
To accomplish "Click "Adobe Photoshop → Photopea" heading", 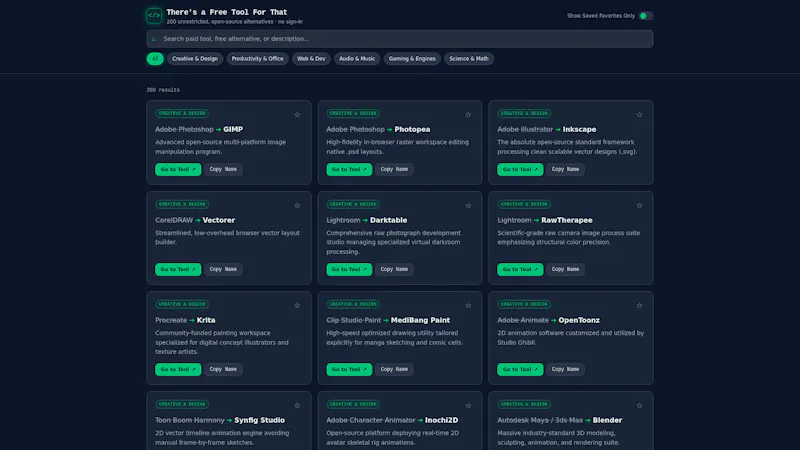I will tap(378, 130).
